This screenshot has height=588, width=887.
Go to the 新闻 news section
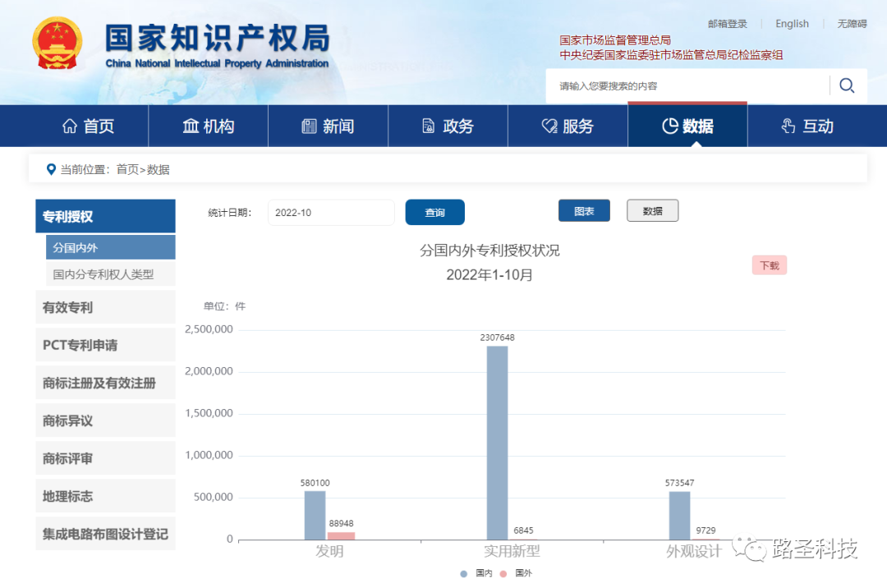329,126
